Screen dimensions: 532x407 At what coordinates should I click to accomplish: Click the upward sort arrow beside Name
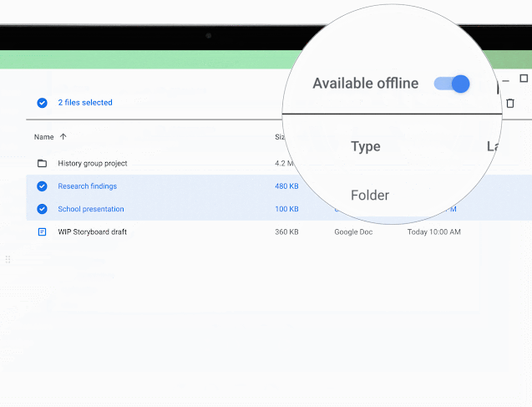(x=63, y=137)
